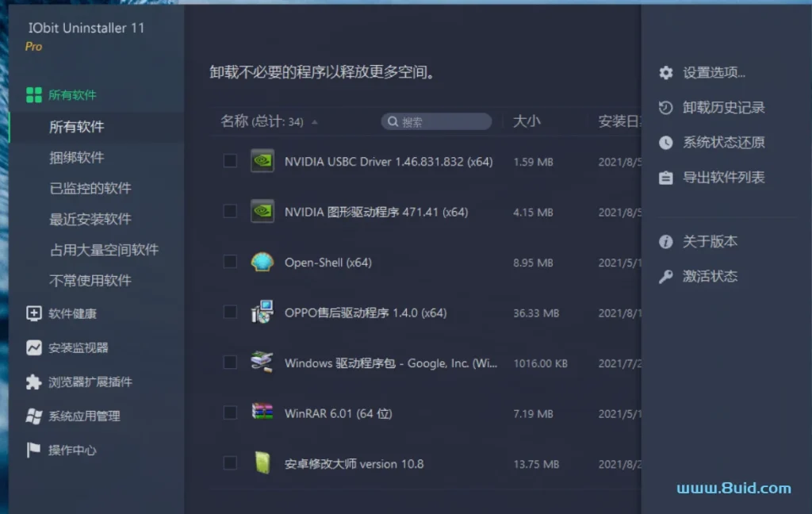Open 操作中心 via its flag icon

(x=33, y=450)
